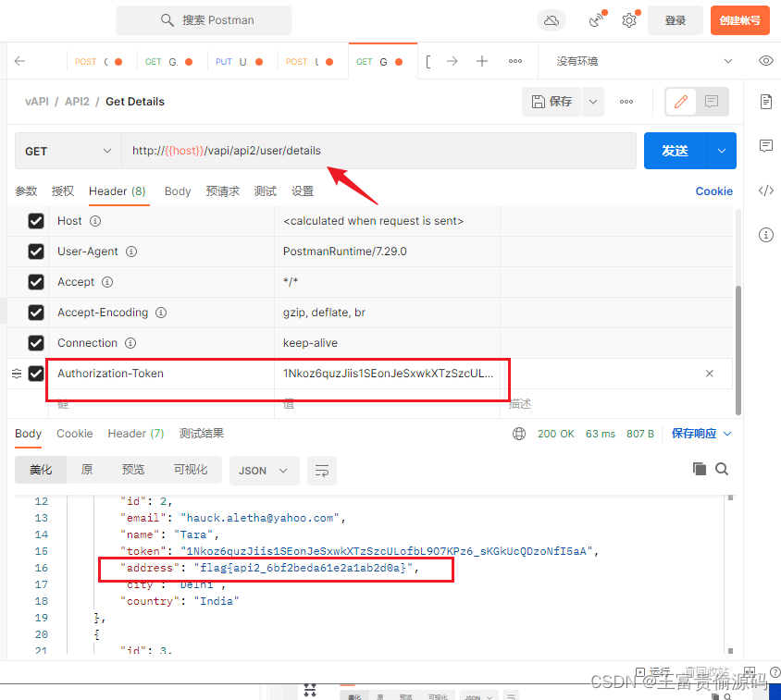This screenshot has width=781, height=700.
Task: Open the satellite capture requests icon
Action: point(596,20)
